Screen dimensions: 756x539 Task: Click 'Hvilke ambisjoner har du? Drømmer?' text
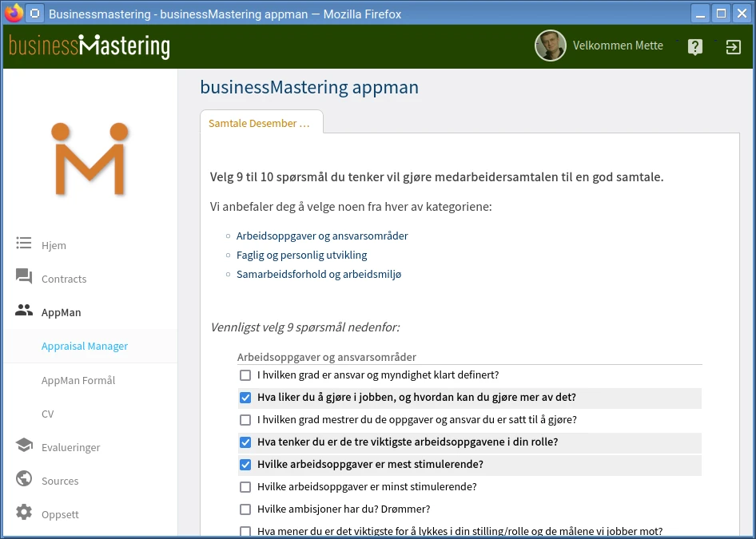344,509
